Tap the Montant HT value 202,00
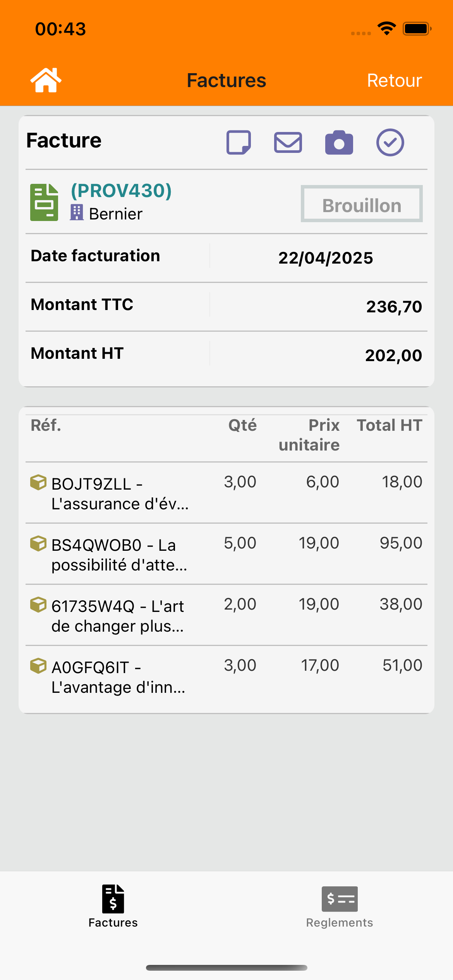Viewport: 453px width, 980px height. click(x=393, y=355)
